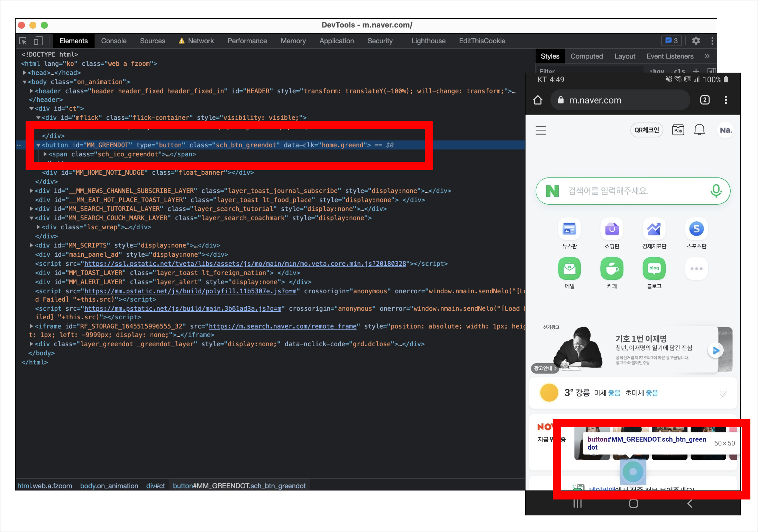The width and height of the screenshot is (758, 532).
Task: Open the Computed styles tab
Action: [586, 56]
